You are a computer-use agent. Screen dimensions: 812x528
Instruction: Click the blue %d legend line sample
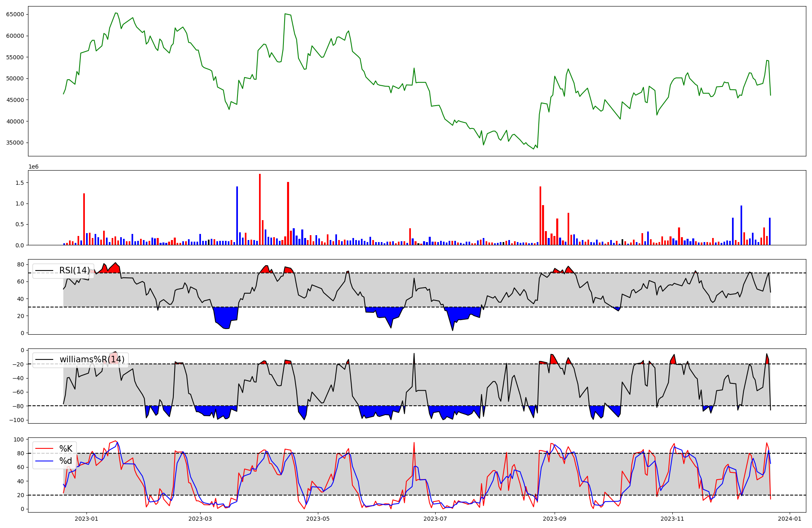pos(44,461)
